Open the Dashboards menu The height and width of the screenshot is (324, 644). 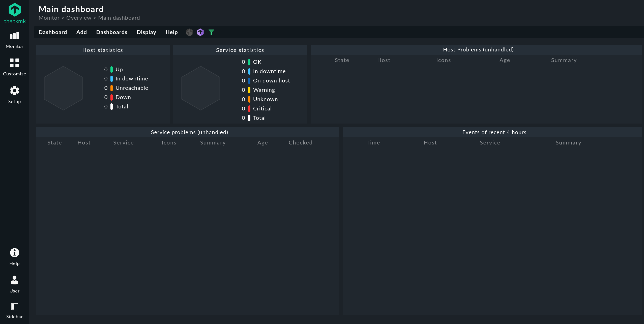pyautogui.click(x=112, y=32)
